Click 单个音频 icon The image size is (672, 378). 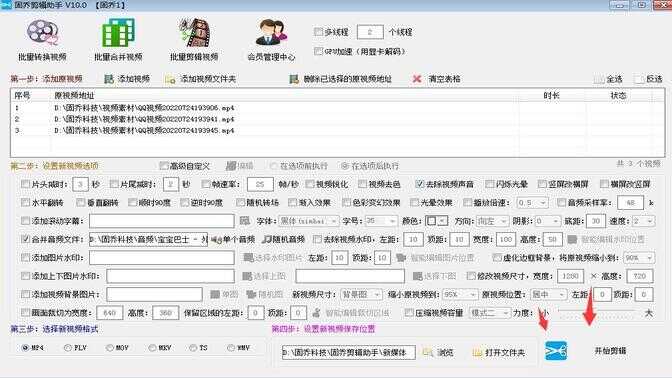tap(217, 239)
